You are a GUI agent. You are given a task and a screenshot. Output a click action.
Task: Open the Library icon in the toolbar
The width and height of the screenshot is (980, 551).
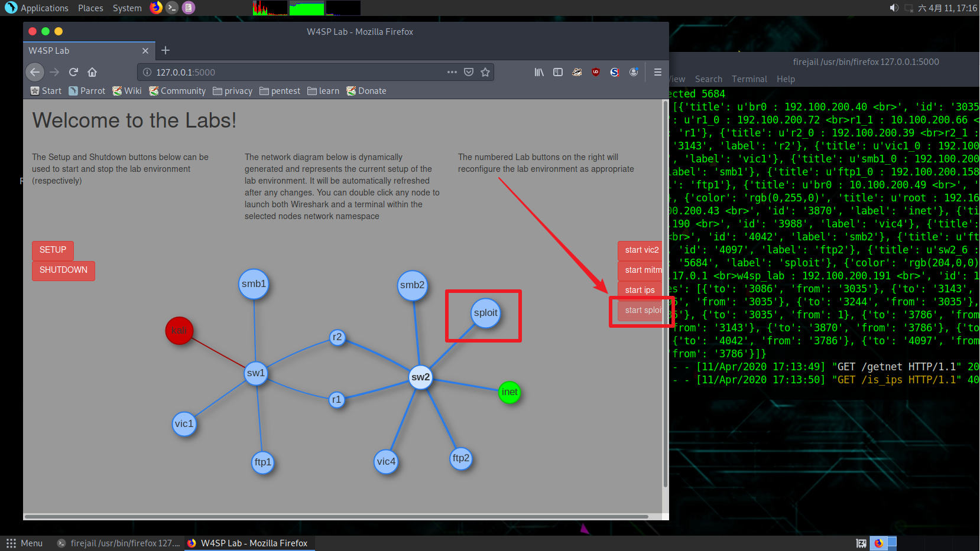[x=539, y=72]
